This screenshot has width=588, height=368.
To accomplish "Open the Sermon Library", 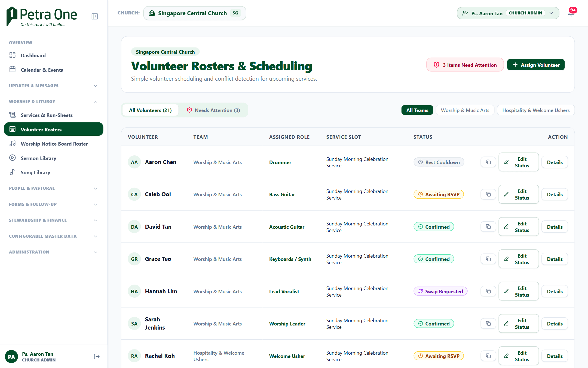I will 54,158.
